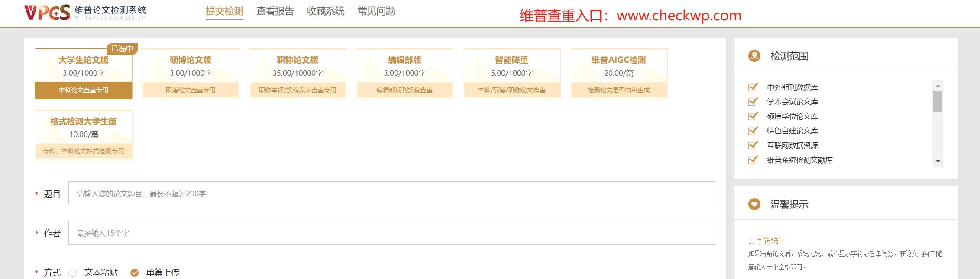
Task: Click the 题目 paper title input field
Action: tap(391, 193)
